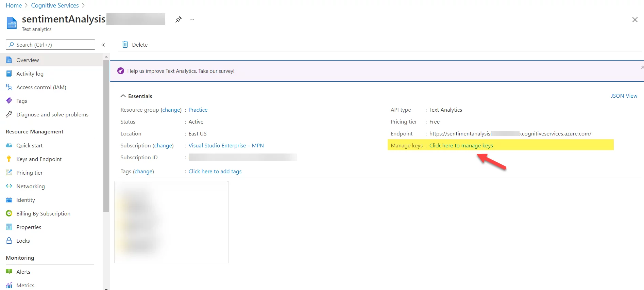Collapse the Essentials section

click(136, 96)
